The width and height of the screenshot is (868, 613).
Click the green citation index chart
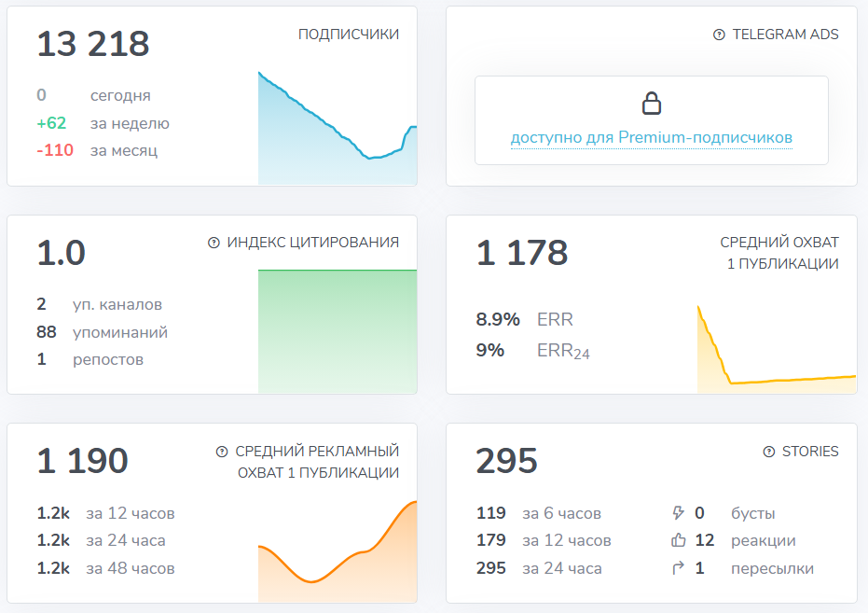[337, 331]
